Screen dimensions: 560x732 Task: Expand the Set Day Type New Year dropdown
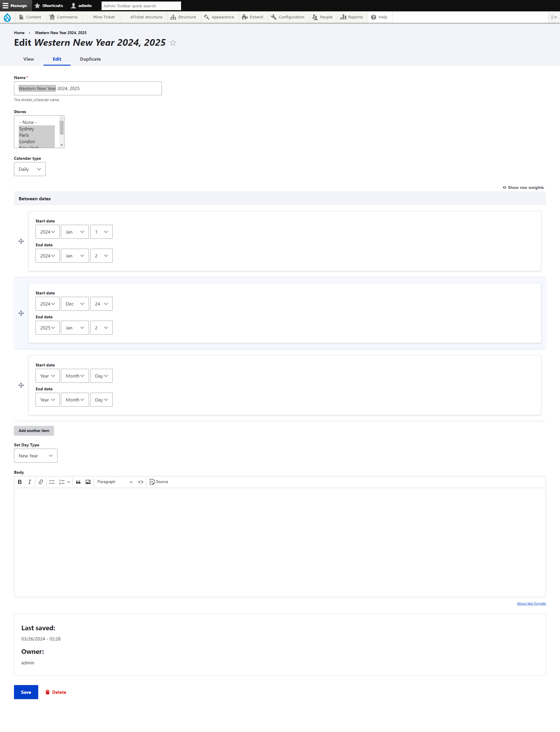coord(35,456)
